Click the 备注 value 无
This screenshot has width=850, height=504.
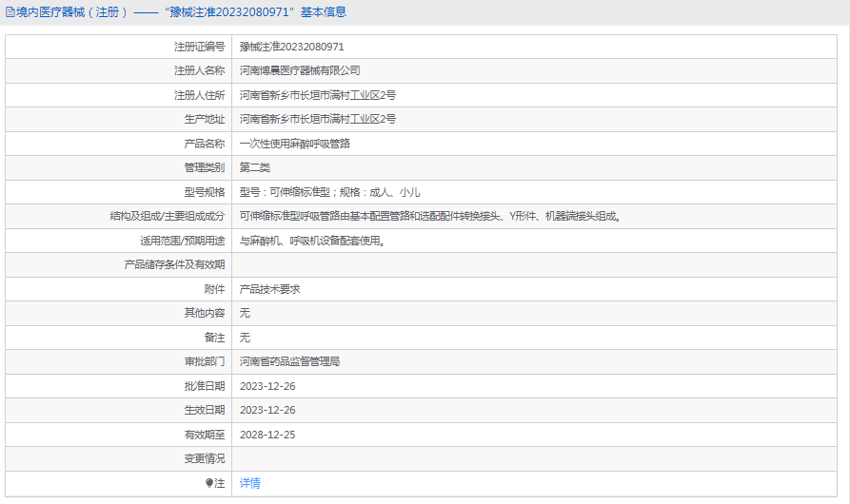tap(245, 338)
